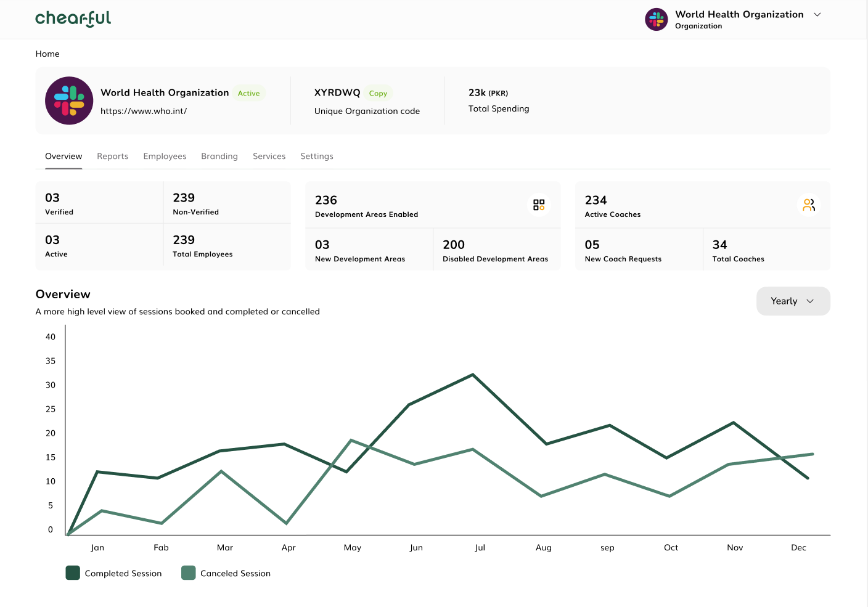
Task: Open the Employees tab
Action: point(165,157)
